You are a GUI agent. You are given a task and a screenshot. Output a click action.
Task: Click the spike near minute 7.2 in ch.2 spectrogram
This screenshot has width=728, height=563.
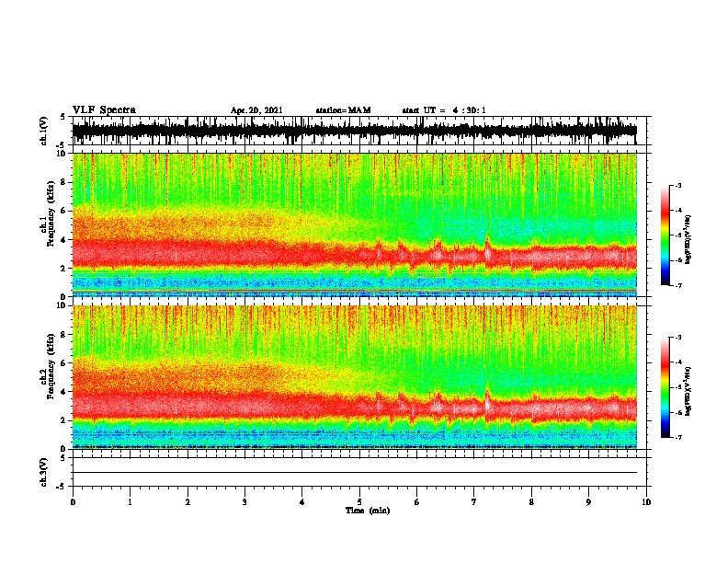coord(487,400)
